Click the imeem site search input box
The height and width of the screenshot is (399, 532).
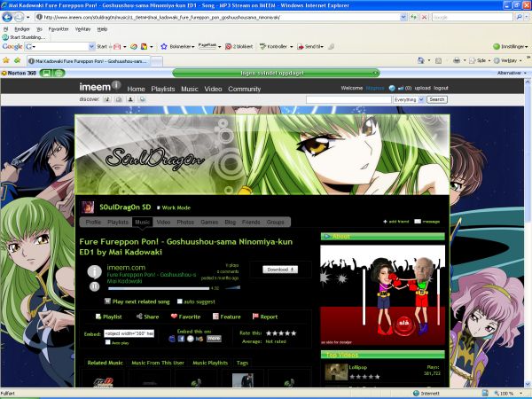click(x=348, y=99)
